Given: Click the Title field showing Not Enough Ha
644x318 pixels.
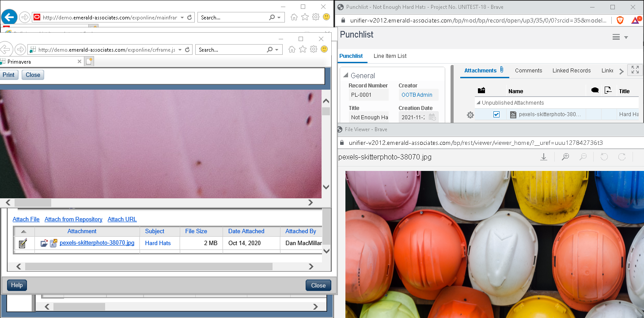Looking at the screenshot, I should [x=369, y=117].
